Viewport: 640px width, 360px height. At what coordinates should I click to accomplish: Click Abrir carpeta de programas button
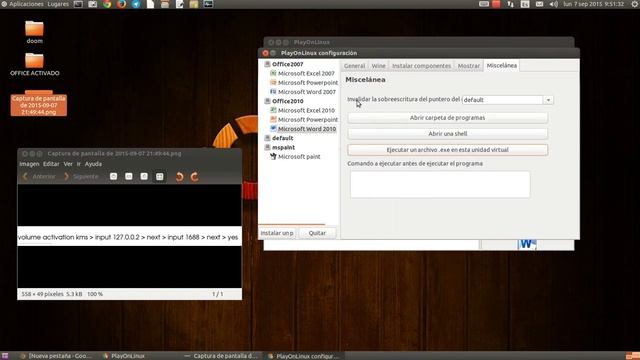coord(447,118)
